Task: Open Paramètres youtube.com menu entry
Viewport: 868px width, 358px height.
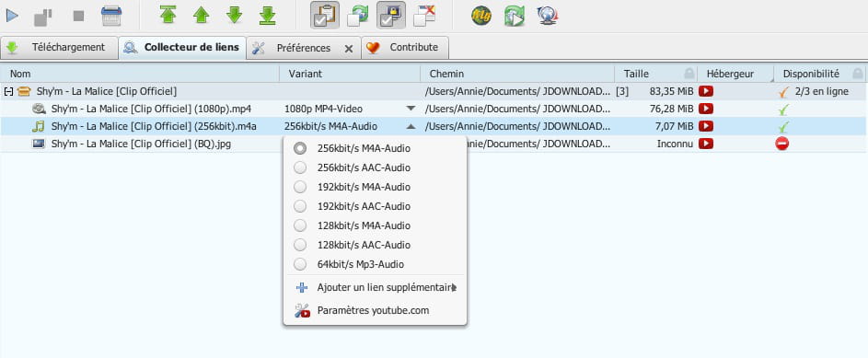Action: [x=375, y=310]
